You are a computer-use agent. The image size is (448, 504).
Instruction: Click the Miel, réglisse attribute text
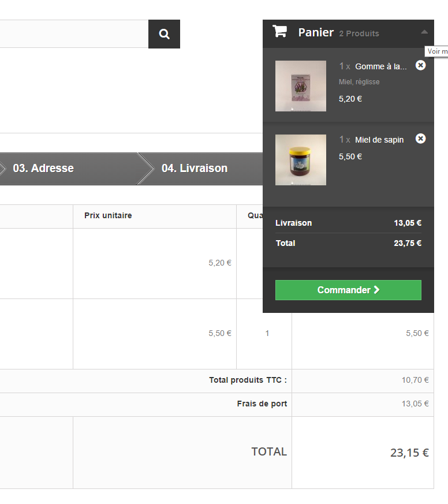click(x=359, y=82)
